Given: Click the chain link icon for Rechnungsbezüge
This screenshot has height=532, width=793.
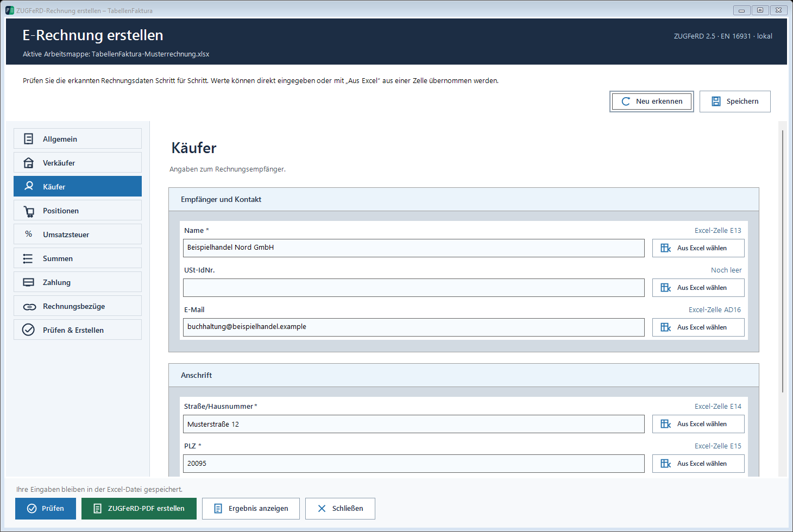Looking at the screenshot, I should [29, 307].
